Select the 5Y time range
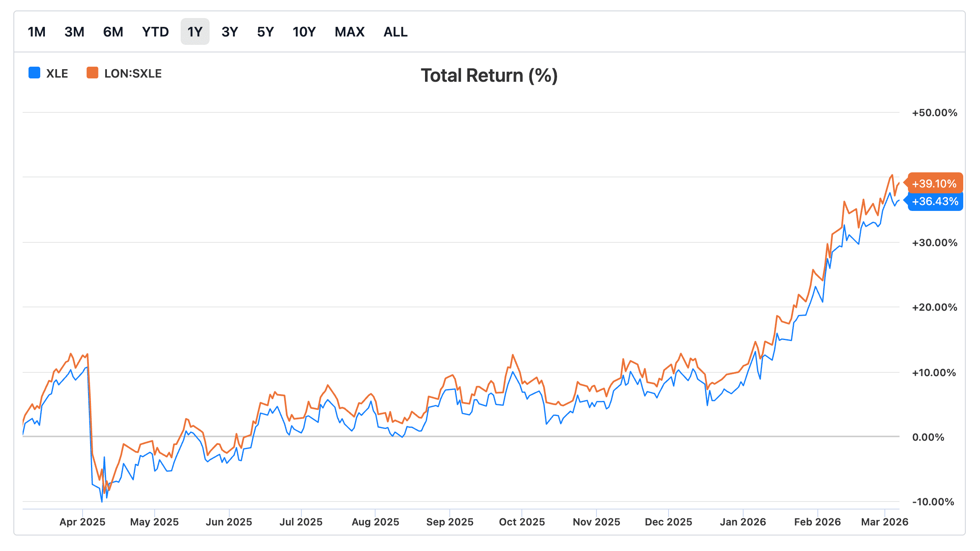 (265, 32)
